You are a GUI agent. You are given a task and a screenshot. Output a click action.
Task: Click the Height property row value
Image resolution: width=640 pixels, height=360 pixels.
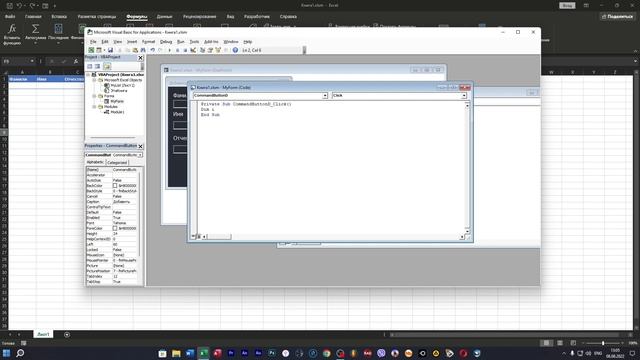(125, 234)
